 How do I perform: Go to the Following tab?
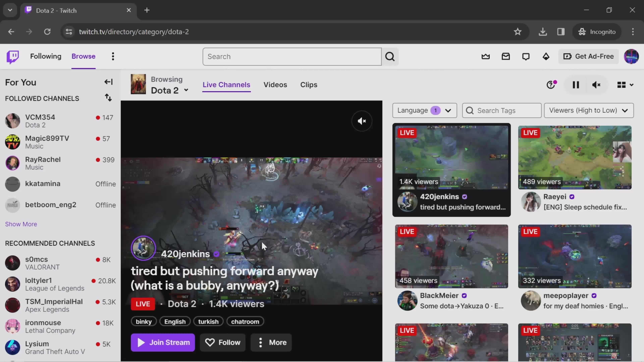pos(46,56)
